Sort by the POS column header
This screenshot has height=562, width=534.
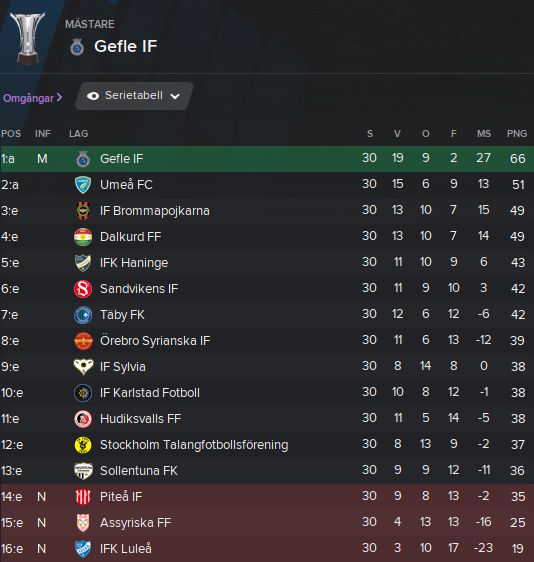(11, 134)
